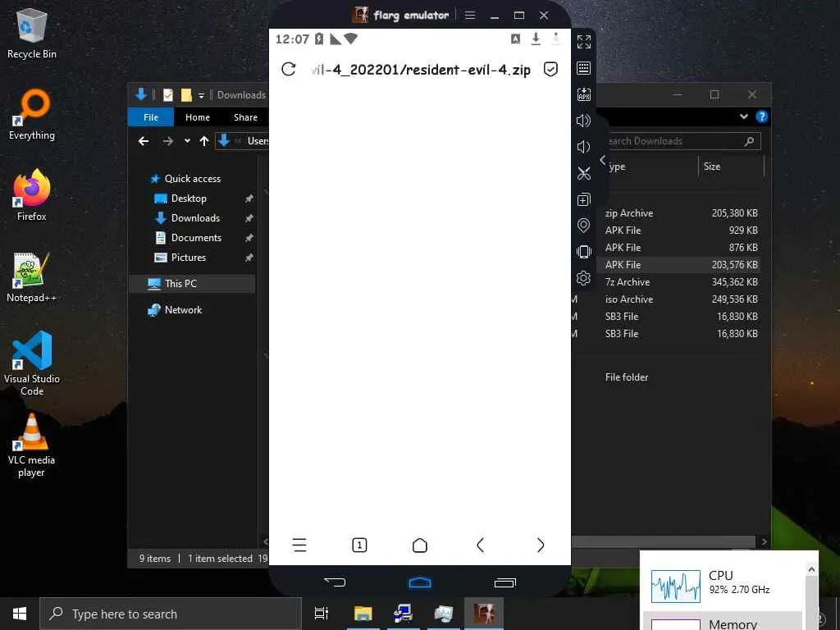Open Task View on the taskbar
The height and width of the screenshot is (630, 840).
(322, 614)
